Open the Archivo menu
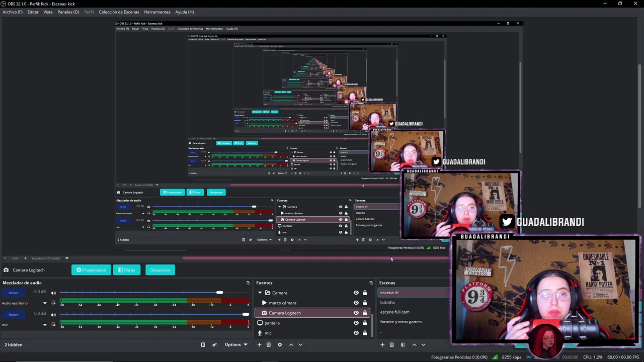Viewport: 644px width, 362px height. pyautogui.click(x=13, y=12)
